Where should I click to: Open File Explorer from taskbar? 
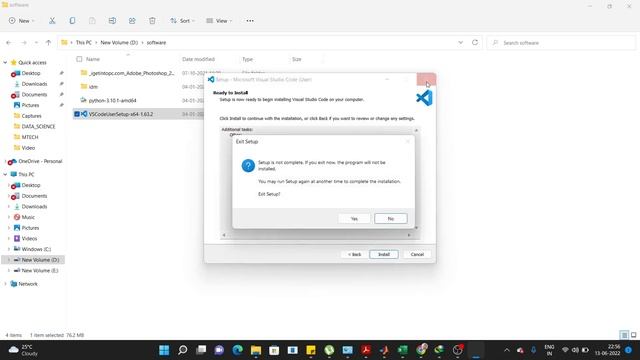[x=256, y=350]
